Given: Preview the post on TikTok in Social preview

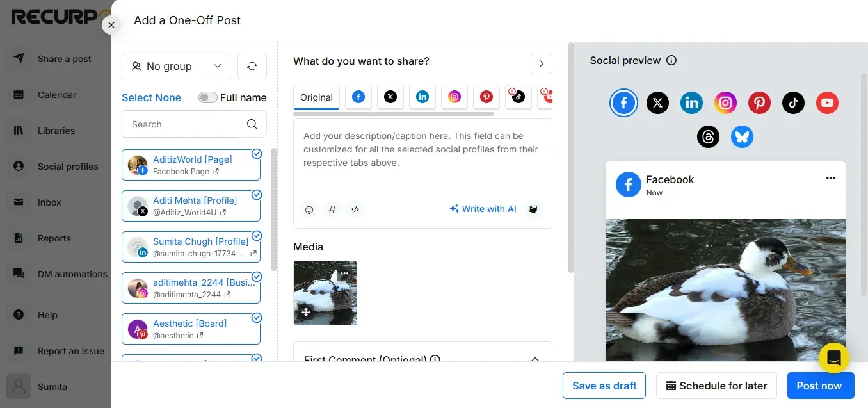Looking at the screenshot, I should point(793,102).
